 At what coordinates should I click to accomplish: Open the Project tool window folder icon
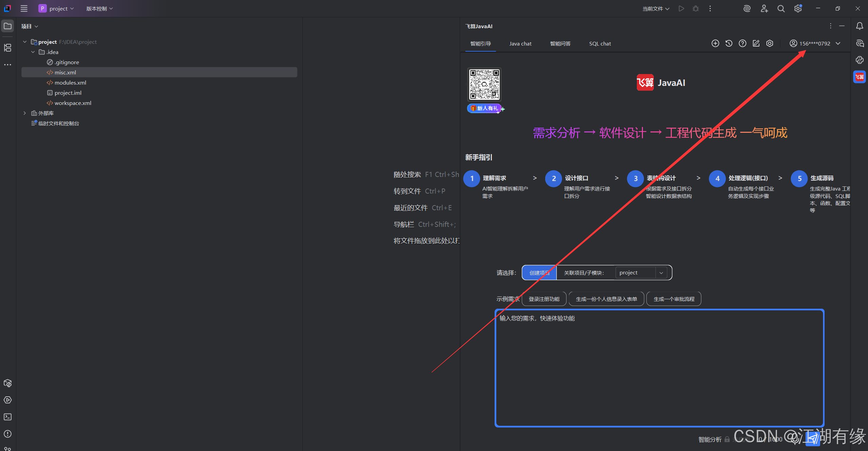click(x=7, y=26)
